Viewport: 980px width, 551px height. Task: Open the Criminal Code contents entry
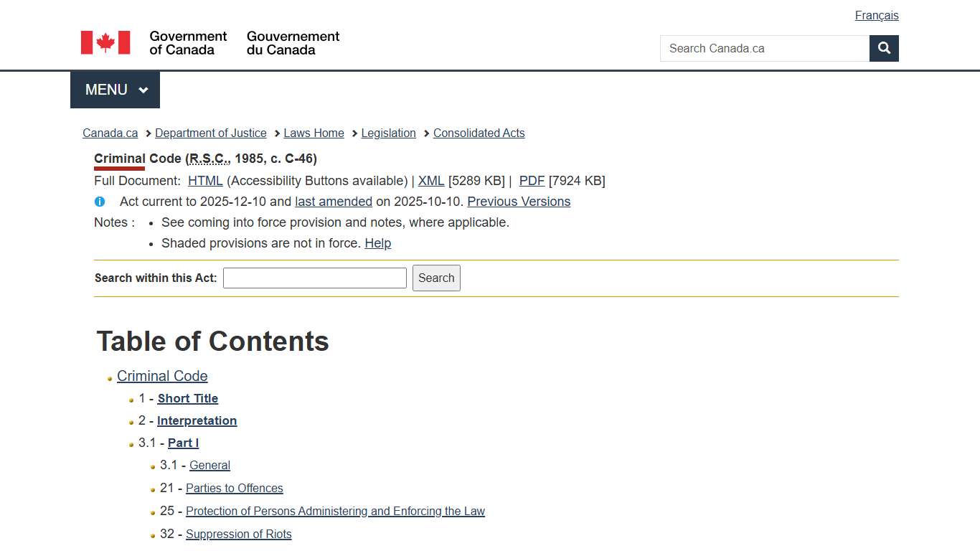pyautogui.click(x=162, y=376)
